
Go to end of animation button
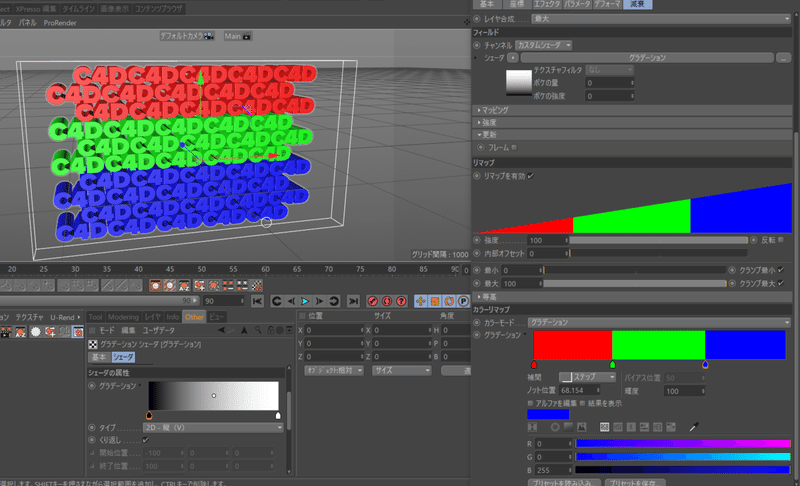[x=353, y=301]
